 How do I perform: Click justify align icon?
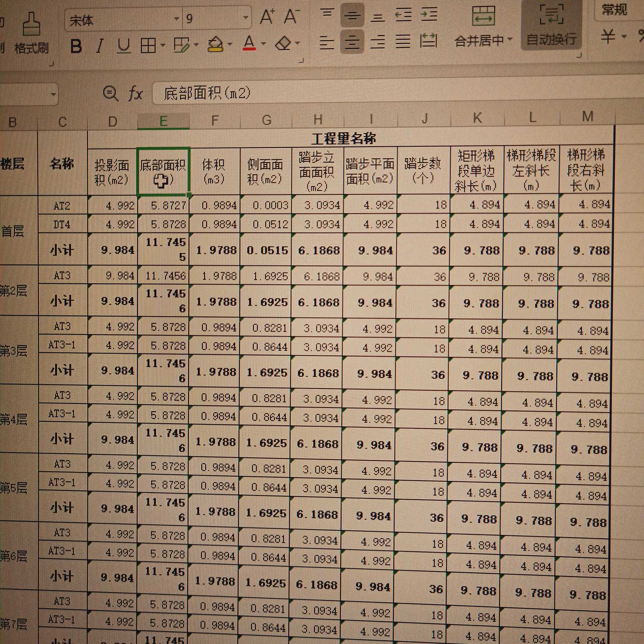[403, 41]
